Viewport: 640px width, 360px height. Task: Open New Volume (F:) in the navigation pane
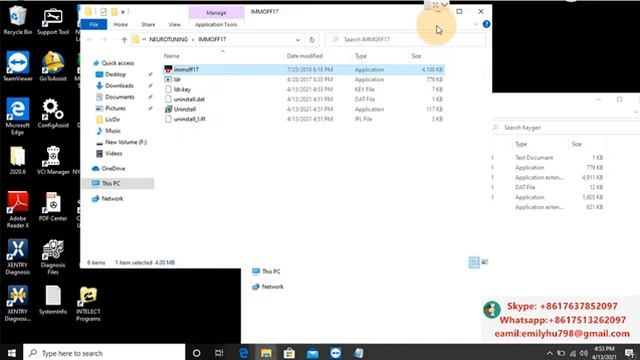[x=121, y=142]
